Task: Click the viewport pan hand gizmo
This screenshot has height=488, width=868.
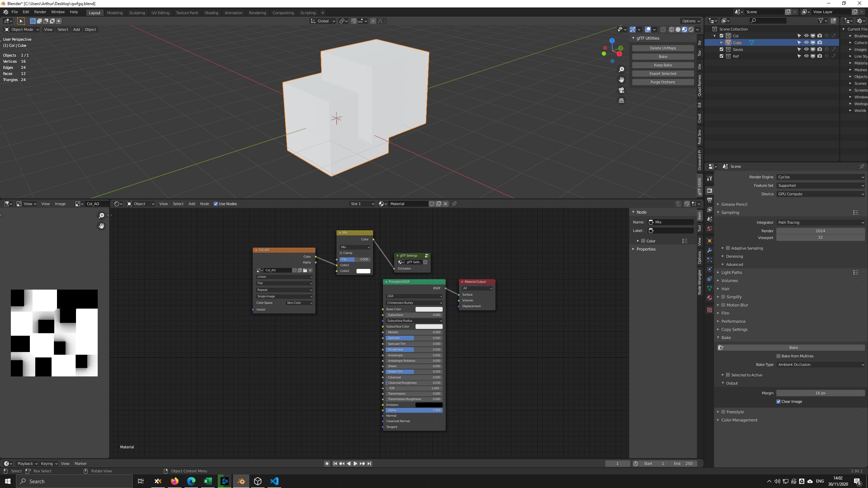Action: click(621, 80)
